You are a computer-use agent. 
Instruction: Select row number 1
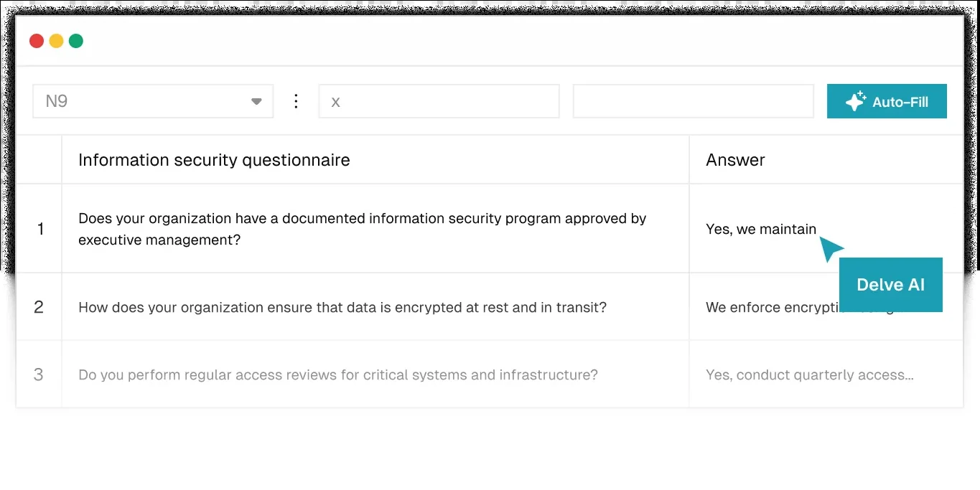[39, 229]
